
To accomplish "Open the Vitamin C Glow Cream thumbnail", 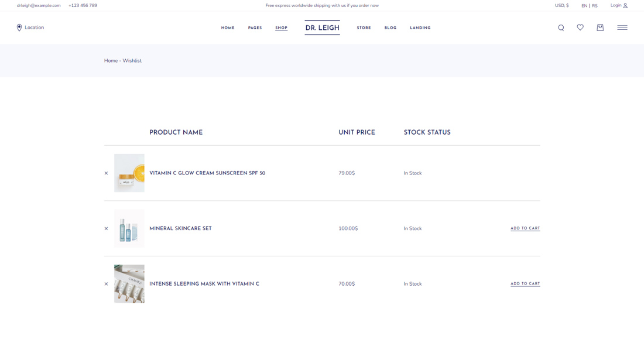I will pos(129,173).
